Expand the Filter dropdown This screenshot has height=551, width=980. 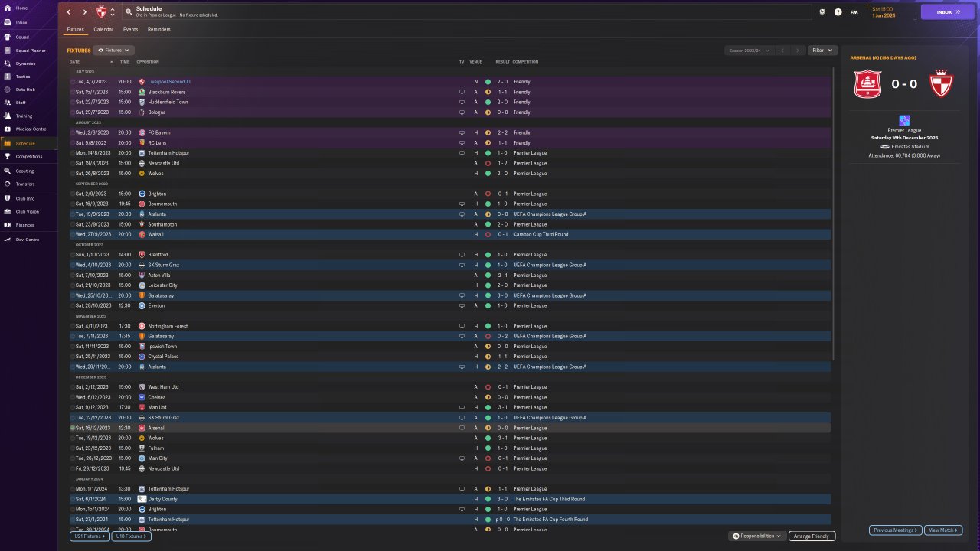(x=822, y=51)
